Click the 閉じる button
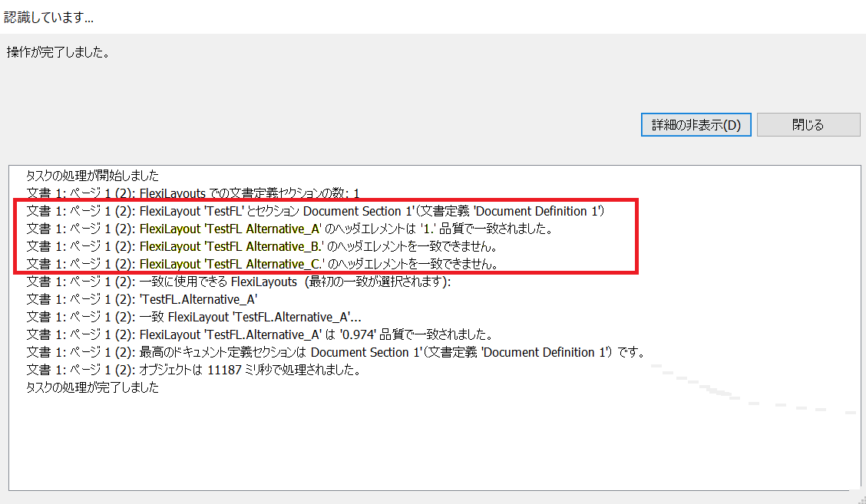 [808, 125]
